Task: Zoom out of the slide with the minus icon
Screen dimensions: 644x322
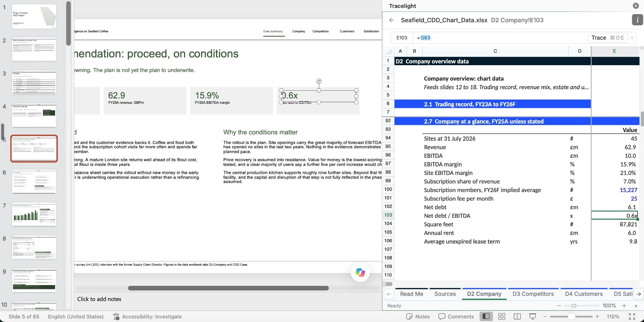Action: (x=545, y=317)
